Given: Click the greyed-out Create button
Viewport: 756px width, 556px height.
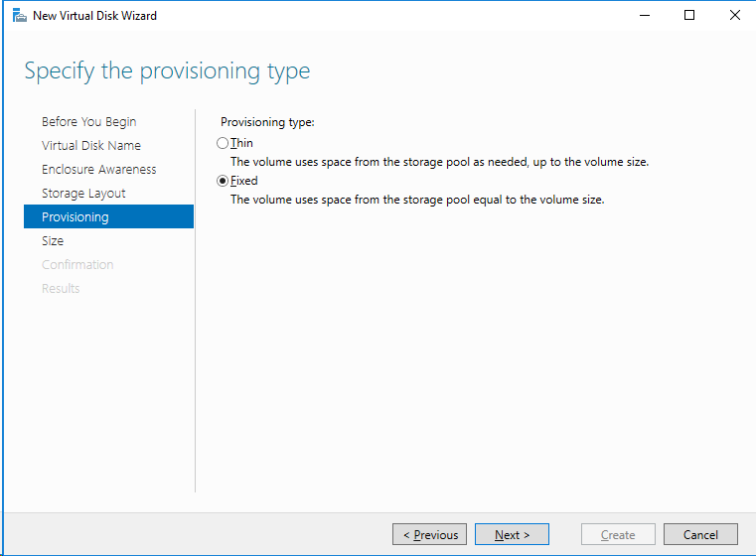Looking at the screenshot, I should pos(618,534).
